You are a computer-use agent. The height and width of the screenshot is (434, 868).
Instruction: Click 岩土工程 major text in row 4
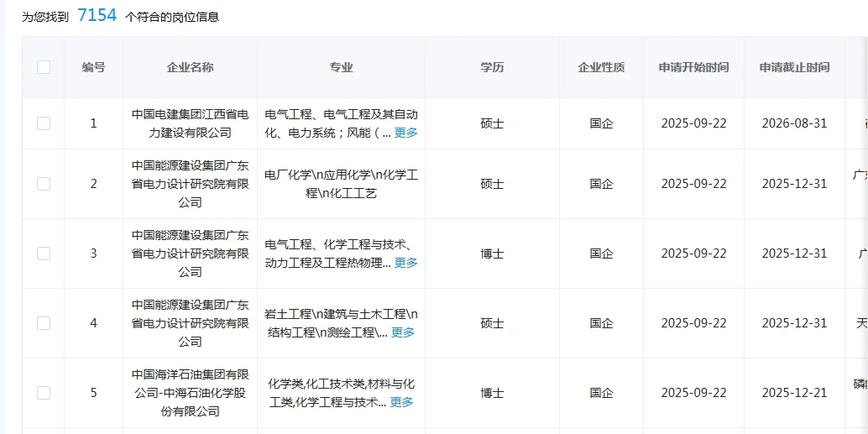289,315
